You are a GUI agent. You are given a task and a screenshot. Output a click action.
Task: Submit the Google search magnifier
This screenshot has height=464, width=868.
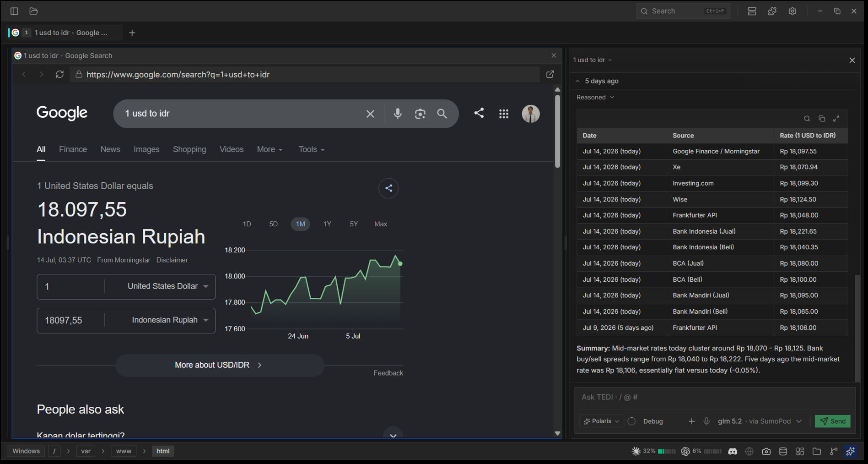click(442, 114)
